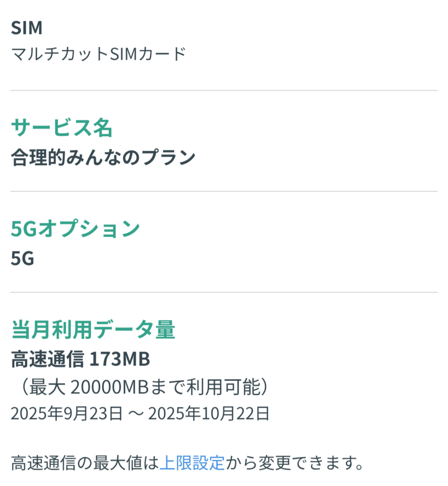Select the マルチカットSIMカード text
448x486 pixels.
[98, 54]
